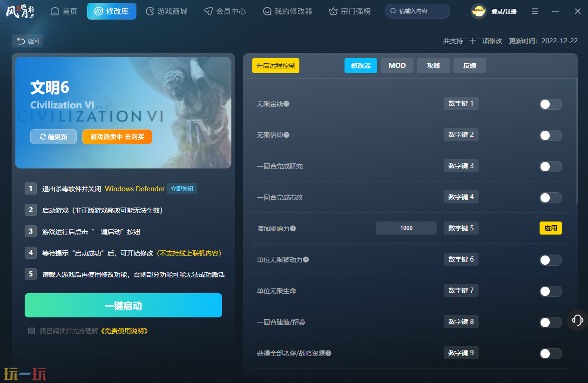Click help icon next to 增加影响力

pos(293,228)
